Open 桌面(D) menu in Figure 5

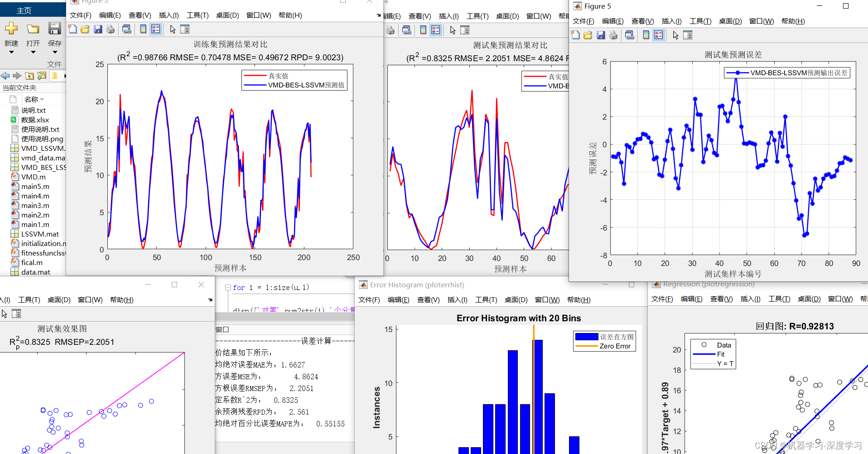(730, 21)
